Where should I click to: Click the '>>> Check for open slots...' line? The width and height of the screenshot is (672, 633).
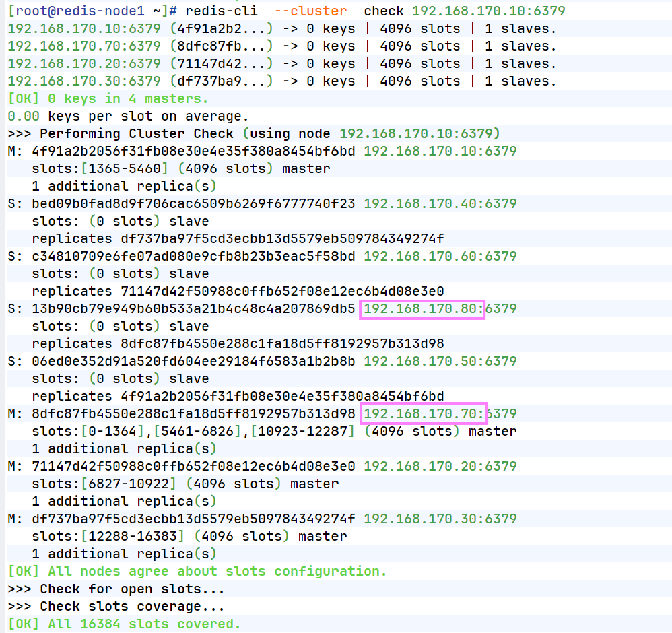[116, 589]
